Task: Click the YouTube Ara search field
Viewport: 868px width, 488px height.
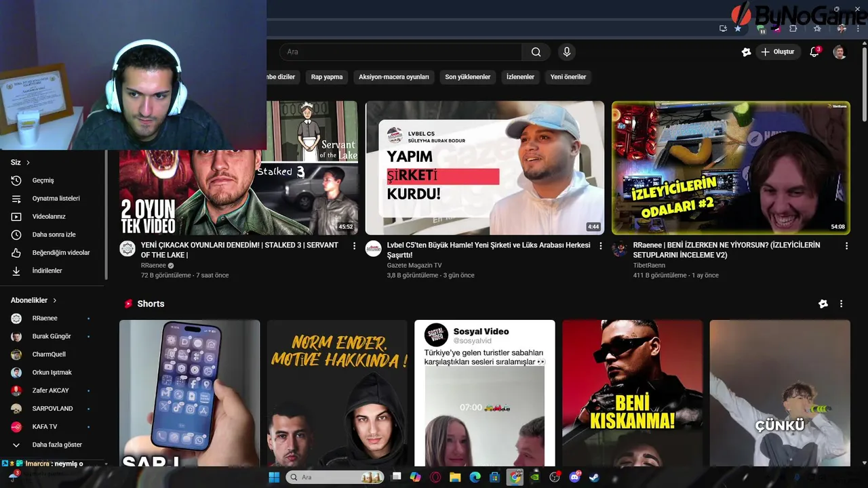Action: 401,52
